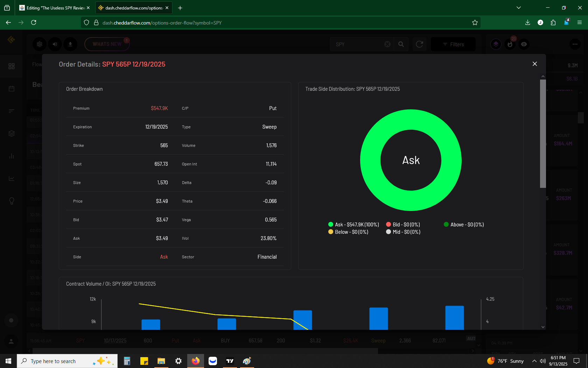The width and height of the screenshot is (588, 368).
Task: Close the Editing Useless SPY Review tab
Action: pos(88,8)
